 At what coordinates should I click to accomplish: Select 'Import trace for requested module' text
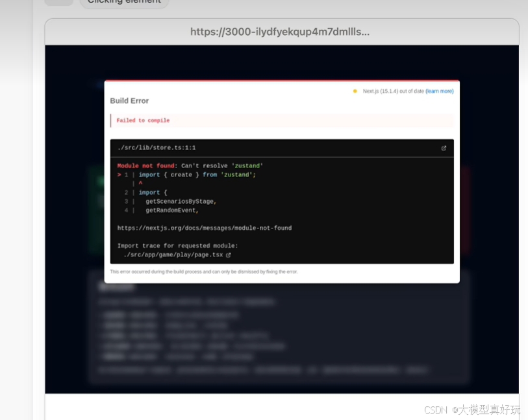click(x=177, y=246)
